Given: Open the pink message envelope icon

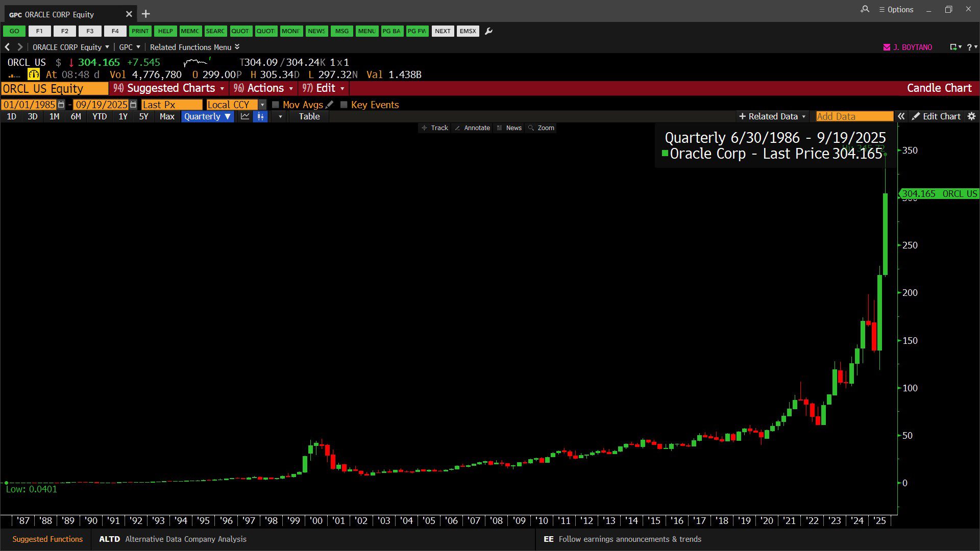Looking at the screenshot, I should (887, 47).
